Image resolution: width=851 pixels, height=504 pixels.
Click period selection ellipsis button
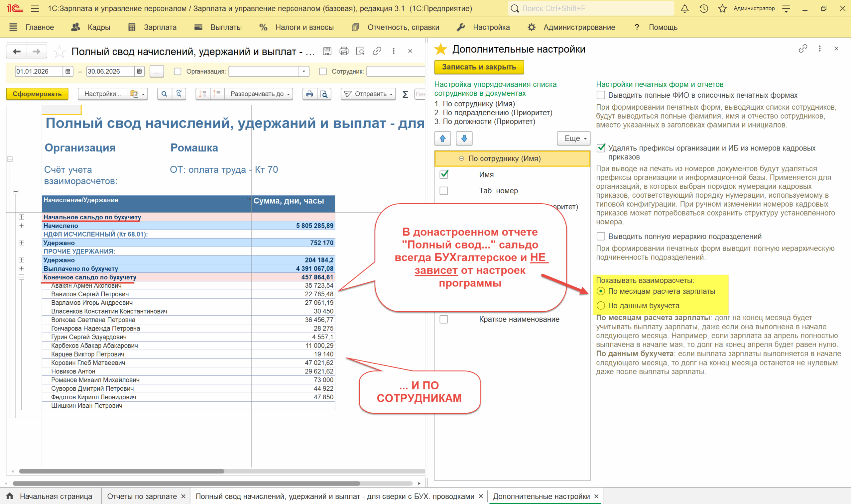(157, 71)
